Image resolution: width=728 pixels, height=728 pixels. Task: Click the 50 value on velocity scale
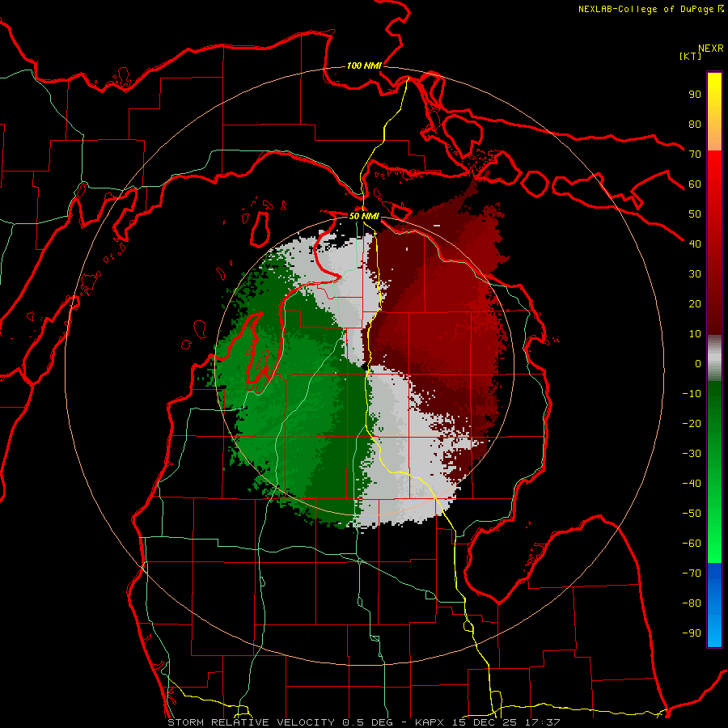pyautogui.click(x=695, y=214)
